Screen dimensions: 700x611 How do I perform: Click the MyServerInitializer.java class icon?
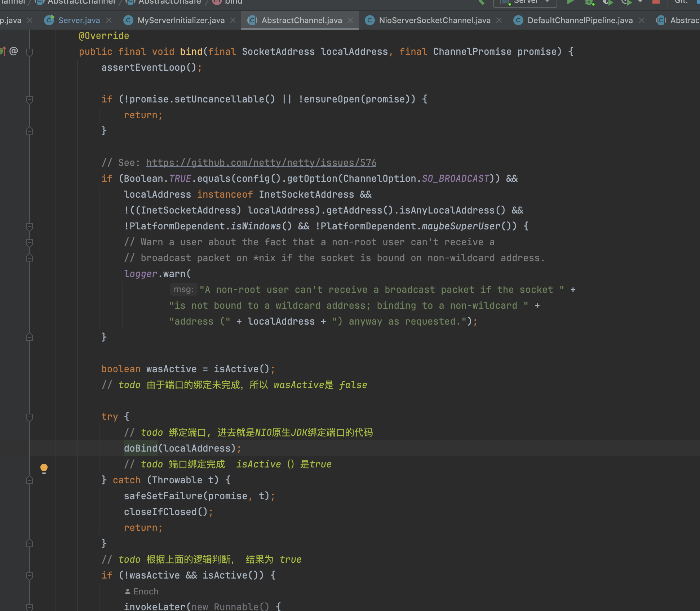coord(128,20)
